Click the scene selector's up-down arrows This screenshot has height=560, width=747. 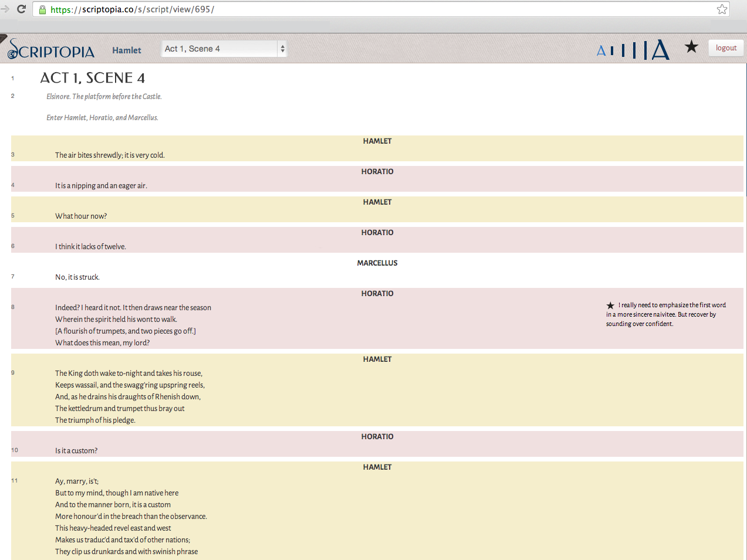[282, 49]
